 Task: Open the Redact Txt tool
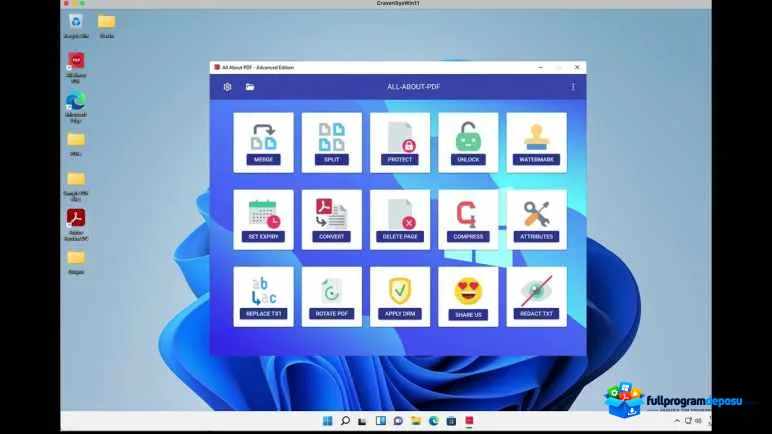pos(536,297)
